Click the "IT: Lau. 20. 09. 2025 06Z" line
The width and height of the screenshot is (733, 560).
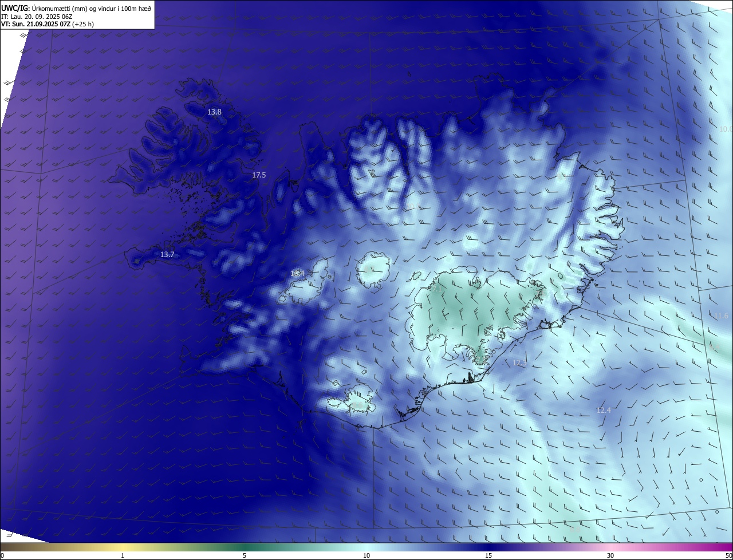(37, 17)
